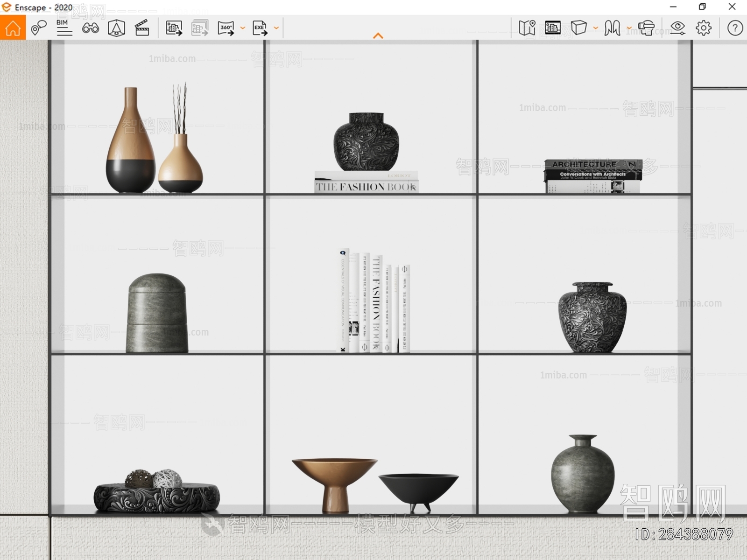747x560 pixels.
Task: Open the collaborative annotations pin icon
Action: (x=39, y=28)
